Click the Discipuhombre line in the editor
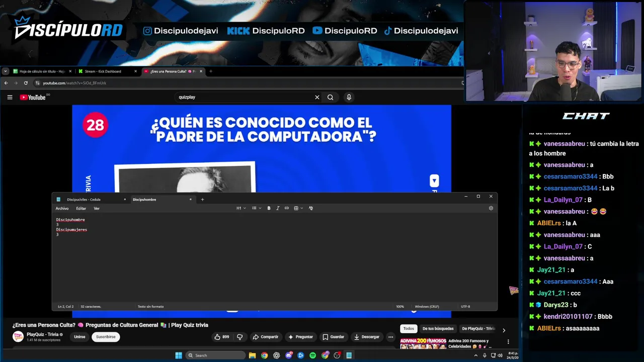The width and height of the screenshot is (644, 362). (x=70, y=220)
